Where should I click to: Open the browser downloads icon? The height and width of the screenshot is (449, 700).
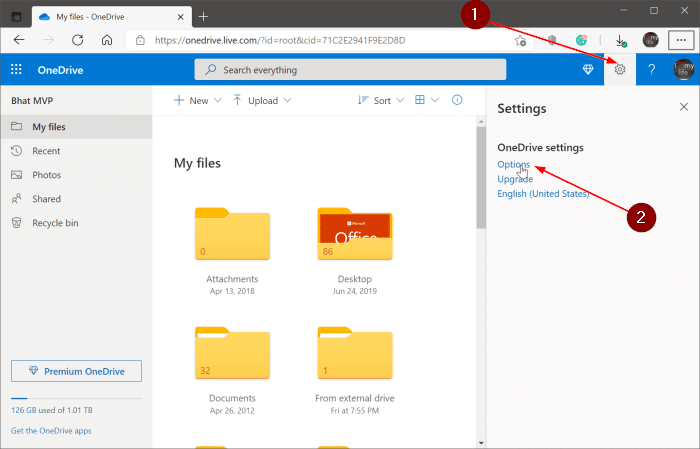click(621, 41)
